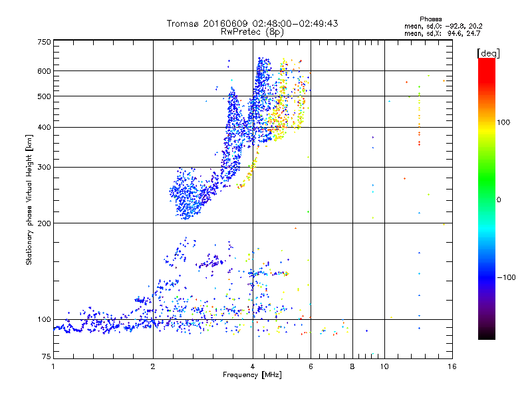Click the y-axis tick label '400'
The width and height of the screenshot is (532, 399).
coord(44,128)
